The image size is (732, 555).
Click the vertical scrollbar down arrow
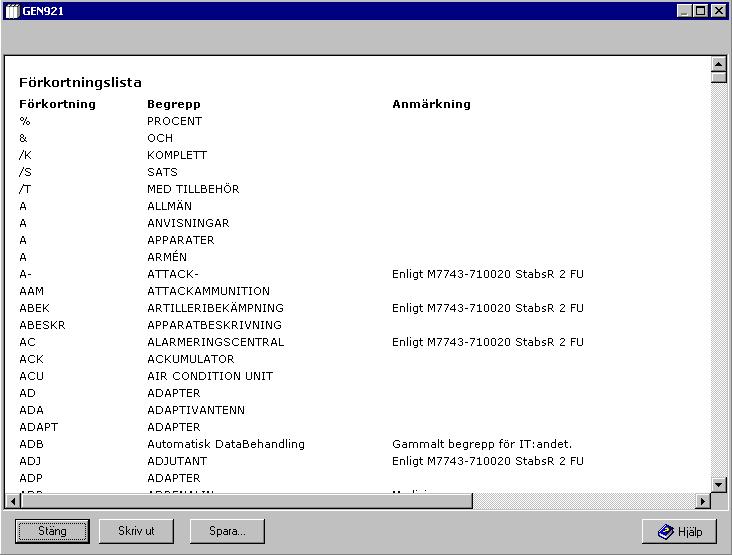click(718, 485)
